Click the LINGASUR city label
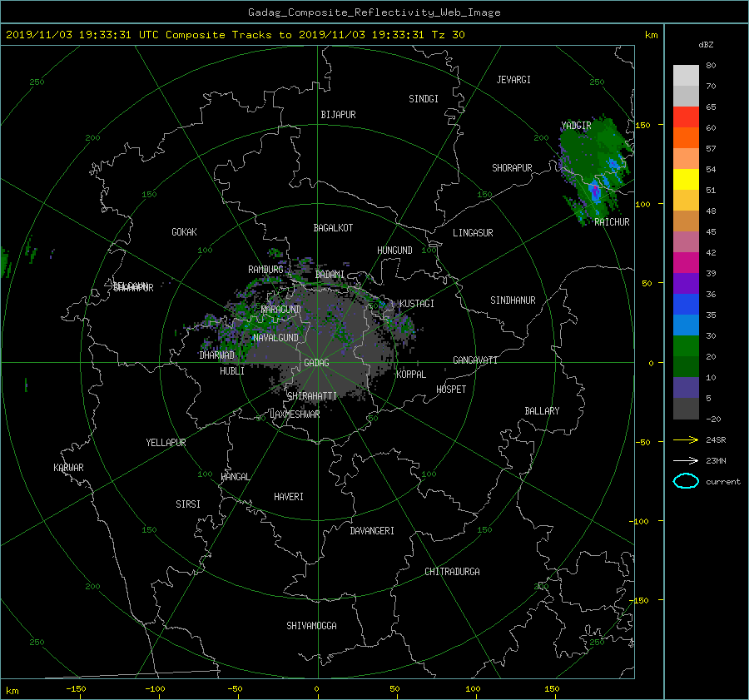Viewport: 749px width, 700px height. coord(473,233)
